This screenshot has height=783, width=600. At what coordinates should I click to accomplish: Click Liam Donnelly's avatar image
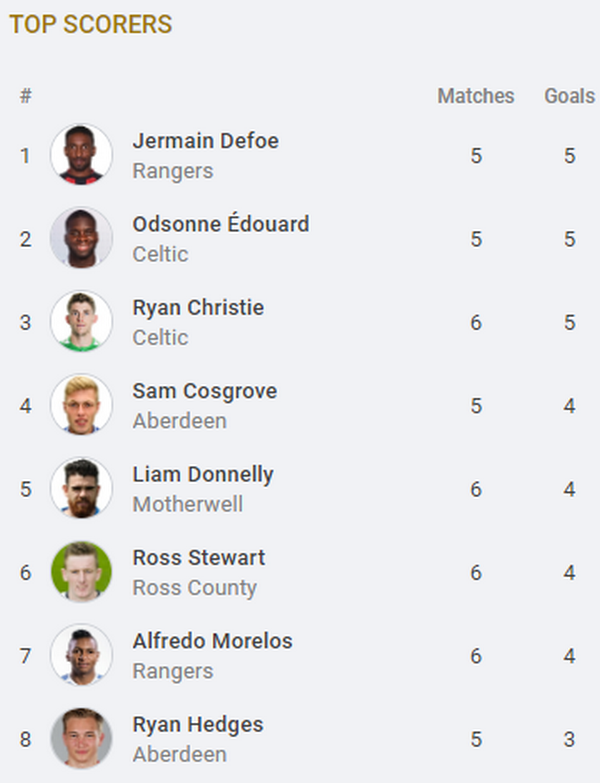(81, 488)
